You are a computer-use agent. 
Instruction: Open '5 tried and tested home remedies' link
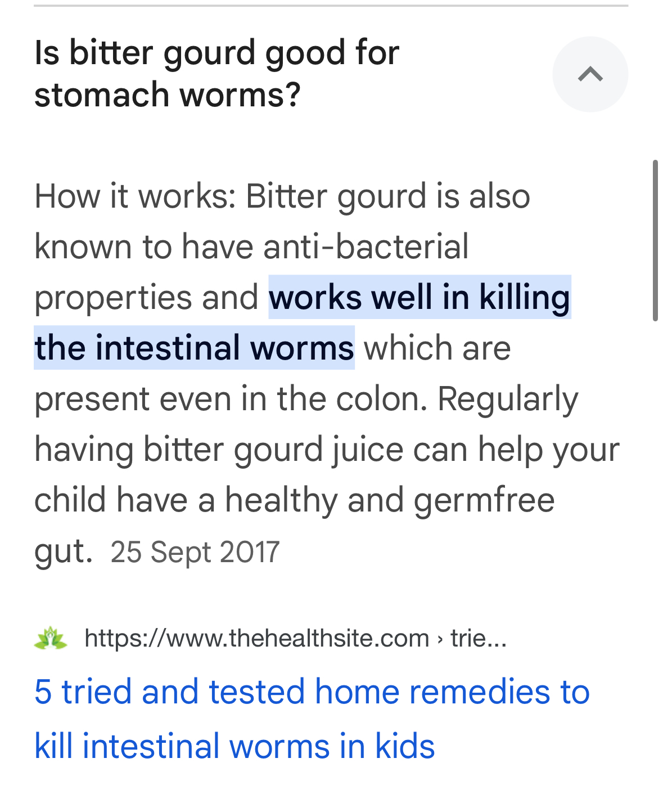(312, 719)
